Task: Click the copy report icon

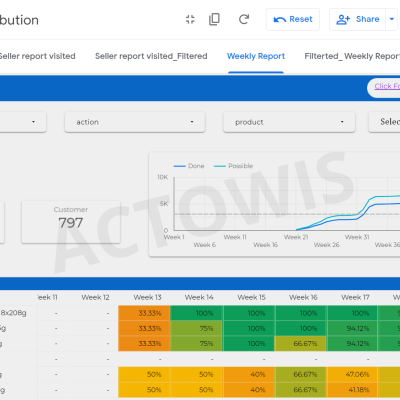Action: coord(214,19)
